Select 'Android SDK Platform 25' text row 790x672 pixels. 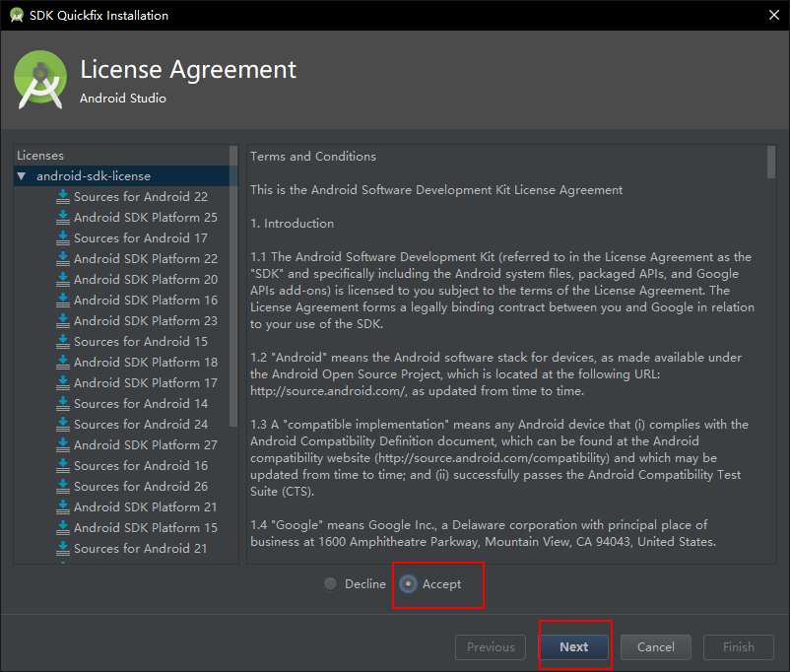146,218
